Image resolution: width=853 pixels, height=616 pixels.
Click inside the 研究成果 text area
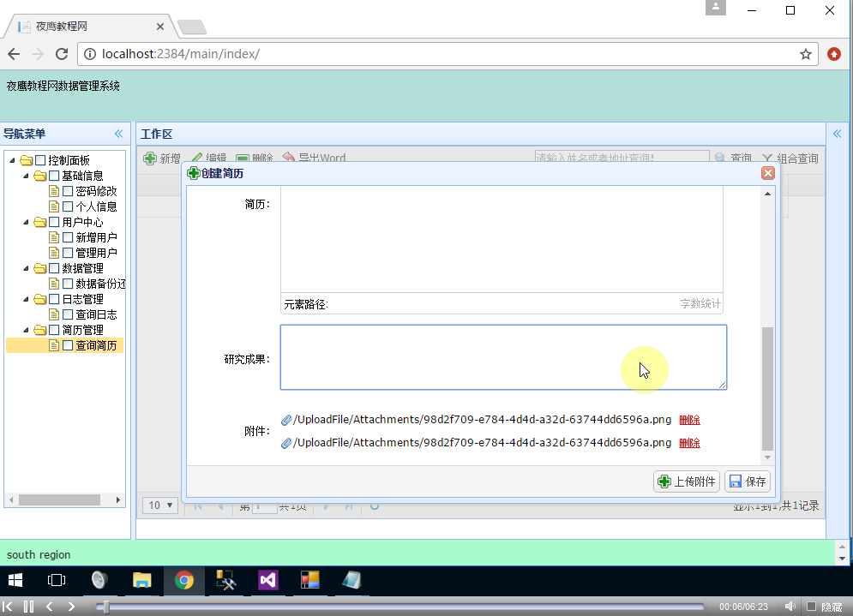coord(503,357)
